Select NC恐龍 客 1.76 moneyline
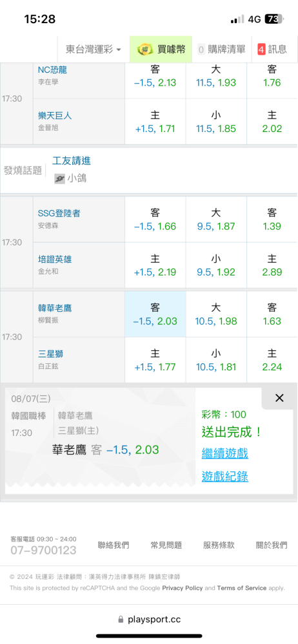This screenshot has width=298, height=644. tap(272, 75)
